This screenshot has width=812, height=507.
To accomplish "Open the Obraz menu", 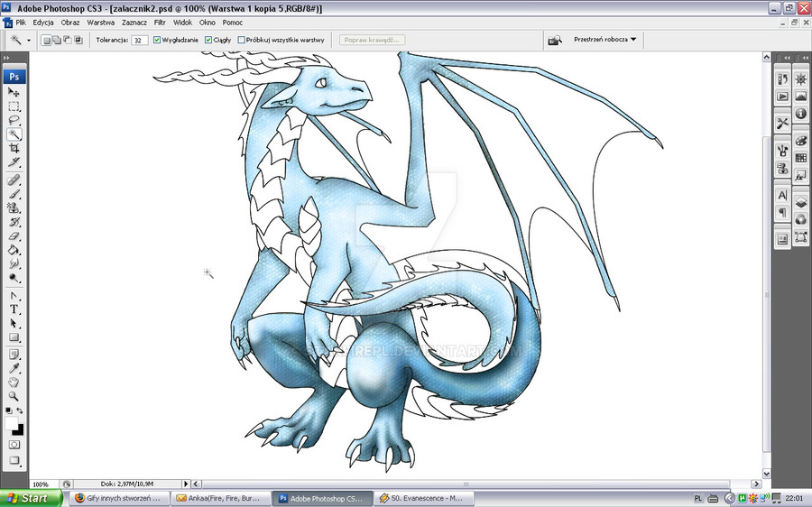I will click(70, 23).
